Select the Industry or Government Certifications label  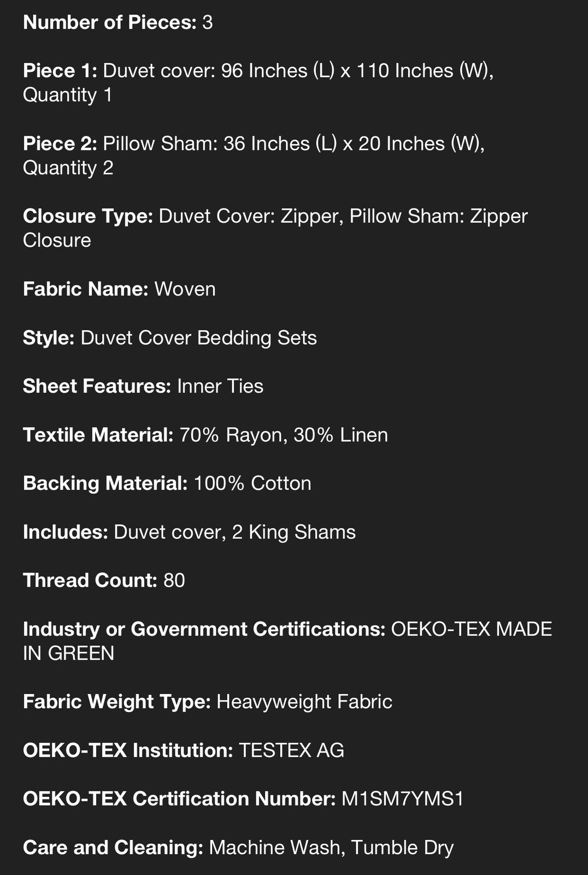[x=204, y=629]
